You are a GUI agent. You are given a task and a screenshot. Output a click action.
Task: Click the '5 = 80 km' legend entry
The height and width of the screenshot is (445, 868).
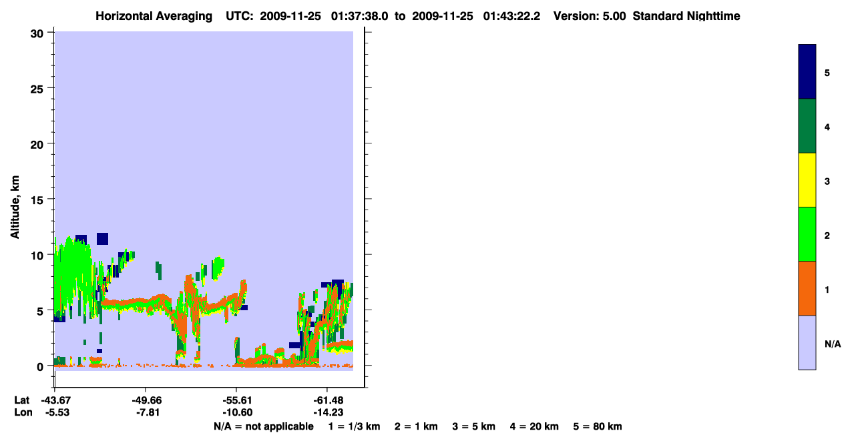click(598, 426)
